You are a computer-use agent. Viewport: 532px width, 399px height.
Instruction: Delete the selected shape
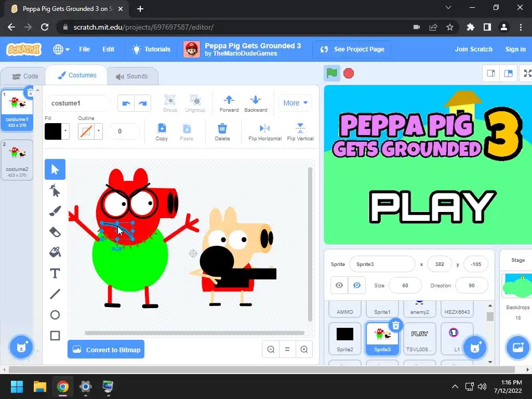point(222,132)
